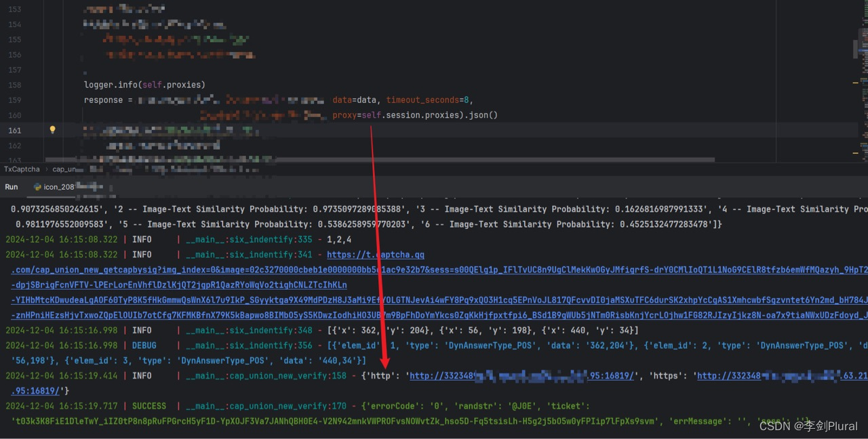
Task: Click line number 156 in the gutter
Action: pyautogui.click(x=14, y=55)
